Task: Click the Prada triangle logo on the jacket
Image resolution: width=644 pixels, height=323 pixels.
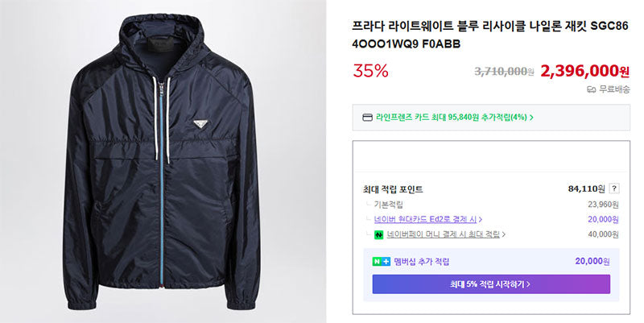Action: [x=200, y=124]
